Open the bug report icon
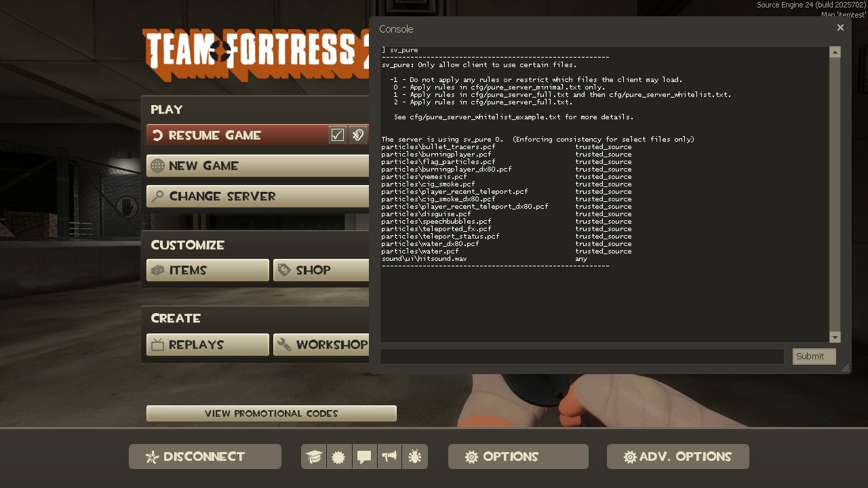The image size is (868, 488). 415,457
